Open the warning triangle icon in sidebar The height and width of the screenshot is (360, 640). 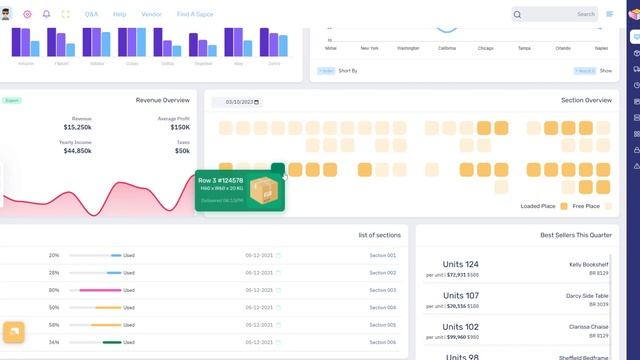(636, 166)
